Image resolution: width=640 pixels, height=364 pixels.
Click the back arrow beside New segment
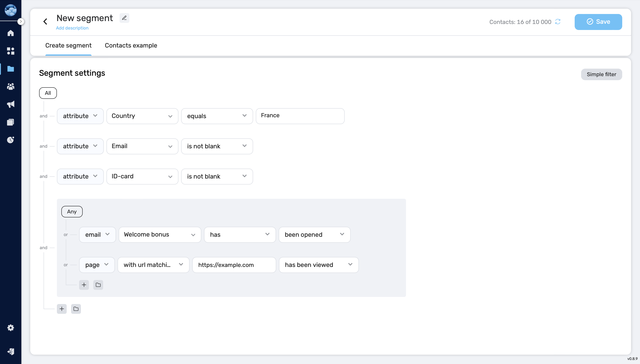[45, 22]
